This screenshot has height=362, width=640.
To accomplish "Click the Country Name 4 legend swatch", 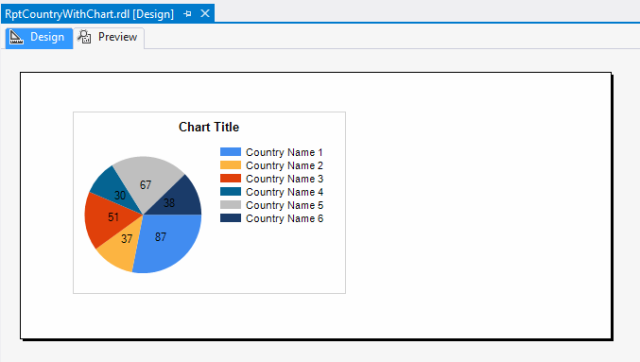I will coord(231,191).
